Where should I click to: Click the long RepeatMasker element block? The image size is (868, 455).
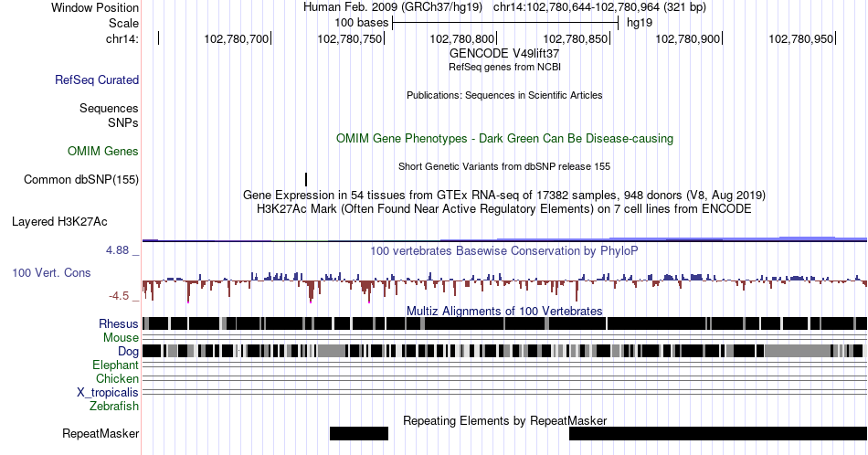[718, 433]
